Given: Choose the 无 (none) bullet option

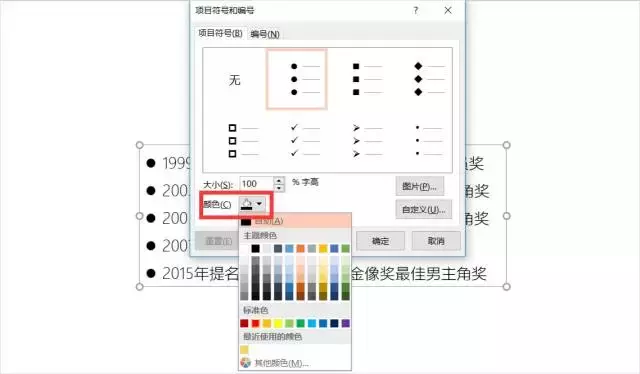Looking at the screenshot, I should tap(234, 80).
